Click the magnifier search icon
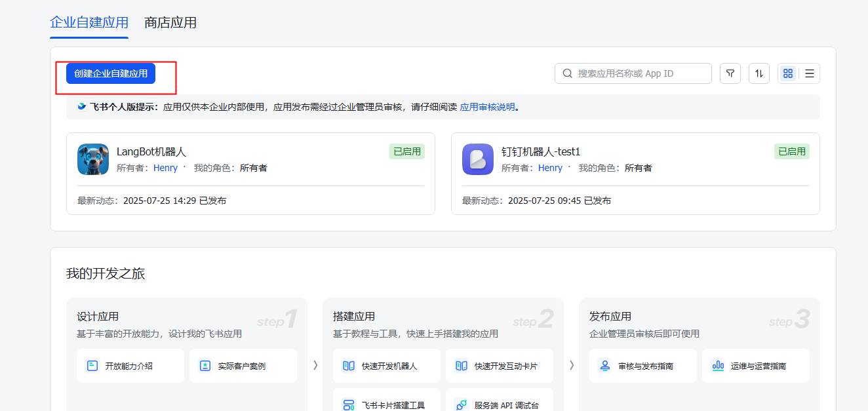The height and width of the screenshot is (411, 868). (567, 73)
